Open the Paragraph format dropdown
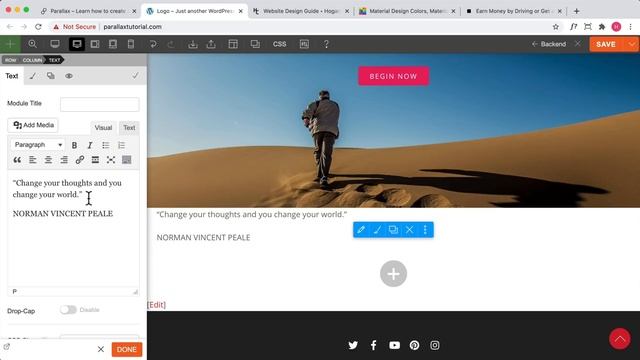The height and width of the screenshot is (360, 640). (x=38, y=145)
